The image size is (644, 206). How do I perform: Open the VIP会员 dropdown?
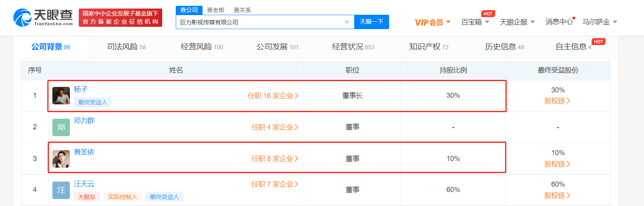[433, 22]
